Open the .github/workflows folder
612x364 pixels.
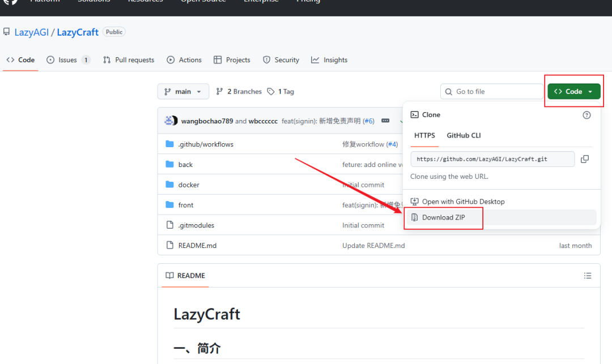(206, 144)
